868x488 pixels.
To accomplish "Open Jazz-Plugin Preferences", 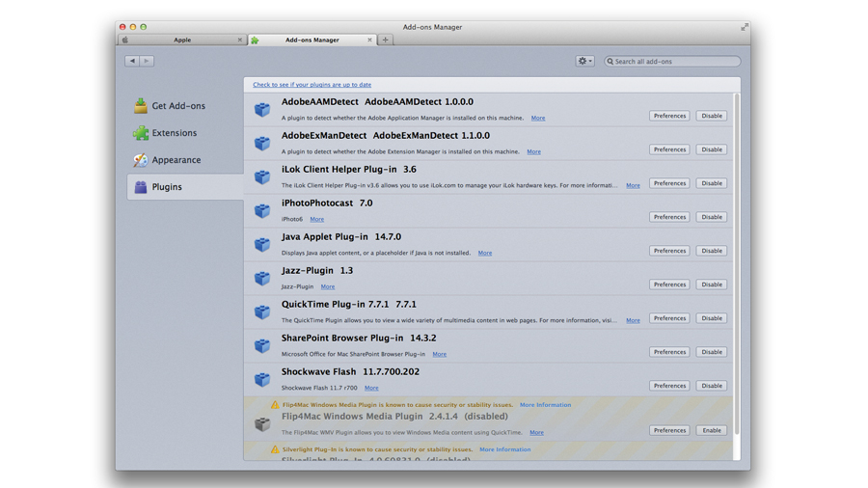I will (x=669, y=285).
